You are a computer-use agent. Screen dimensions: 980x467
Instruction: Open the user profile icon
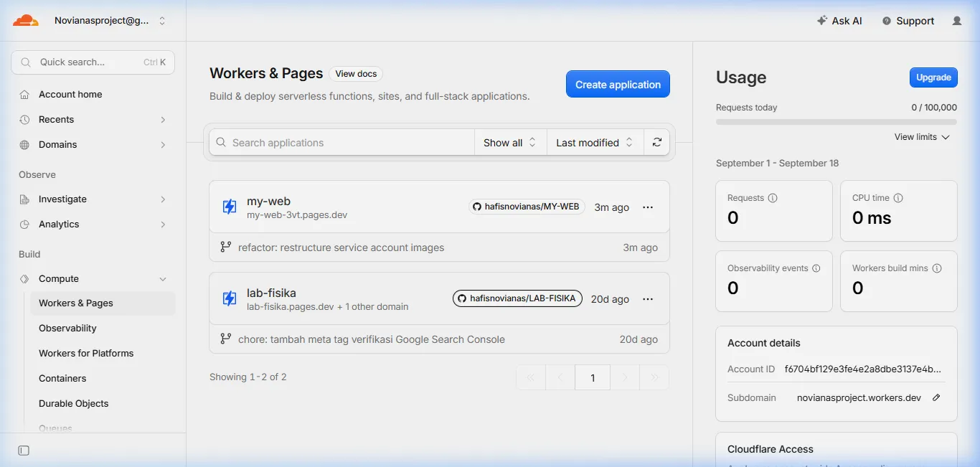pos(957,21)
